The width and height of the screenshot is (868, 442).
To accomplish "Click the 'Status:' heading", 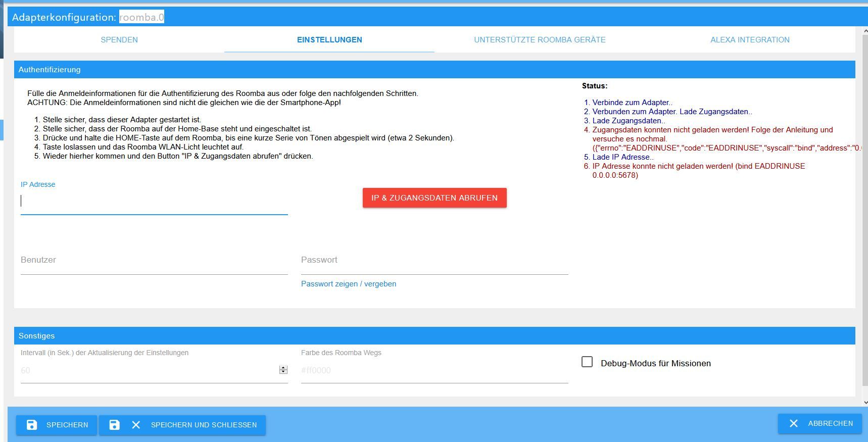I will (595, 86).
